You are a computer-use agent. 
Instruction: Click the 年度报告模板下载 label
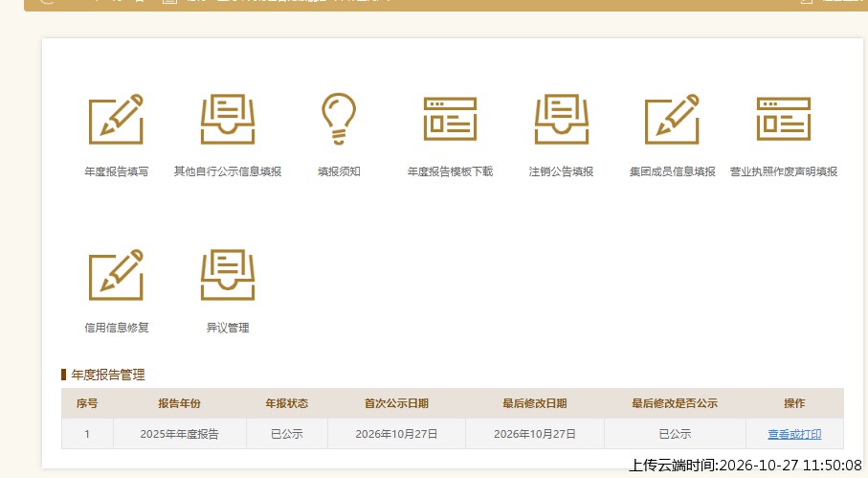tap(450, 171)
